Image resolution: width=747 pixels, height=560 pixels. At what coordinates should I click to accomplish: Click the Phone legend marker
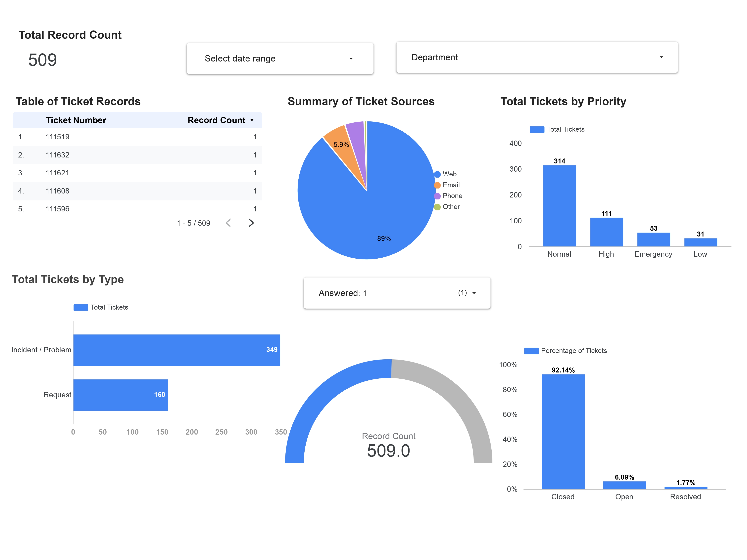437,196
